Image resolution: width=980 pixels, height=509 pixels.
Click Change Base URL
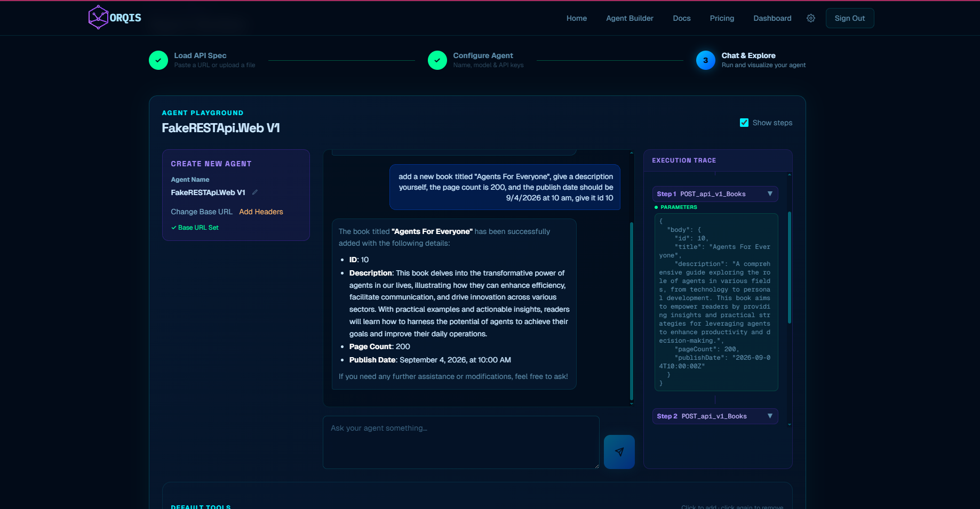[202, 212]
